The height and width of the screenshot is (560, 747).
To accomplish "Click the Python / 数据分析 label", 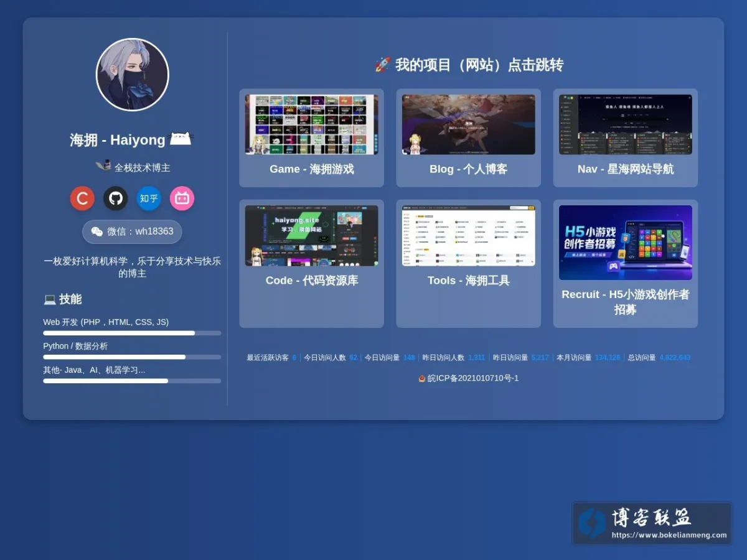I will pyautogui.click(x=75, y=346).
